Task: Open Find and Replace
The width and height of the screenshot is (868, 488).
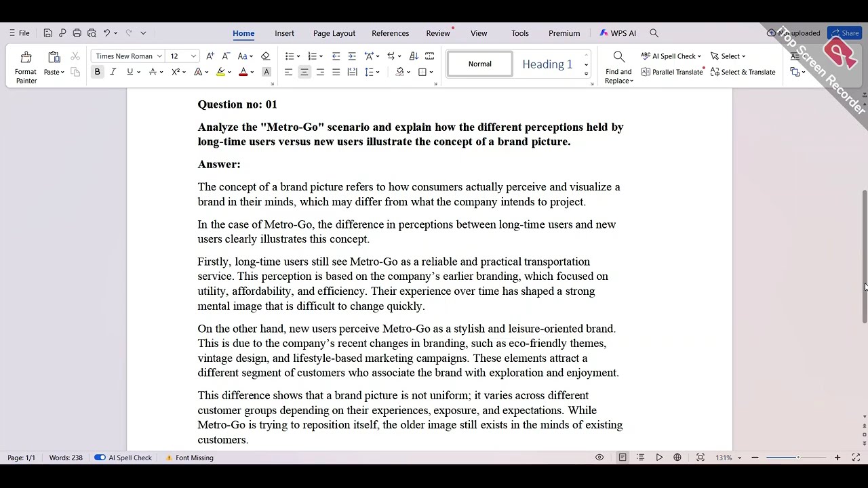Action: pyautogui.click(x=618, y=67)
